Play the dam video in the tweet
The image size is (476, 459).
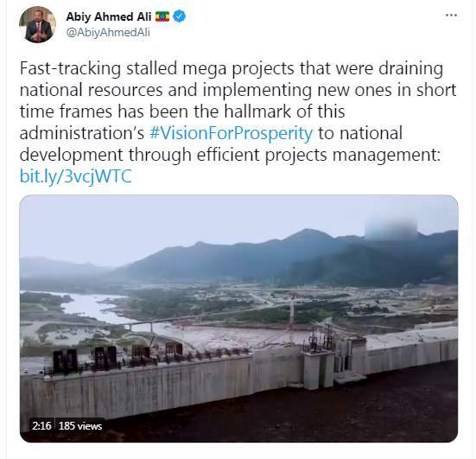238,318
